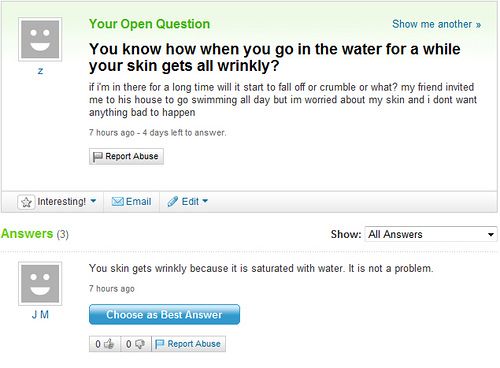Open the Show All Answers combo box

(431, 234)
